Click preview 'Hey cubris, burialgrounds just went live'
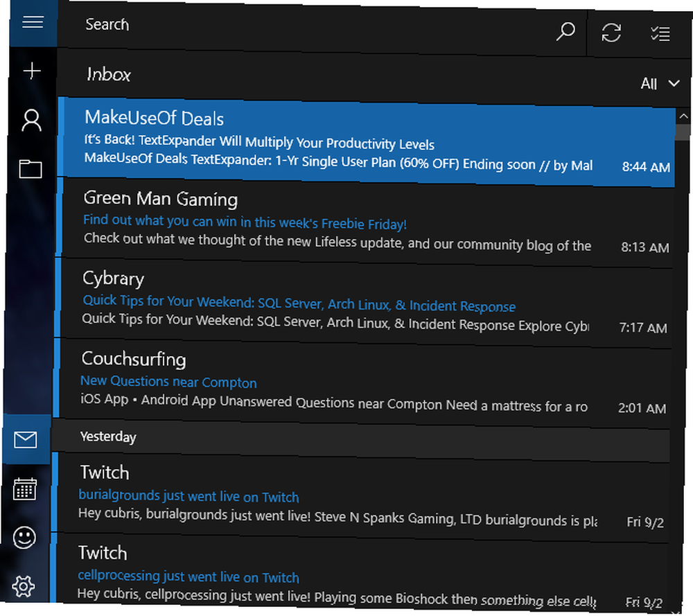Image resolution: width=693 pixels, height=616 pixels. [337, 517]
